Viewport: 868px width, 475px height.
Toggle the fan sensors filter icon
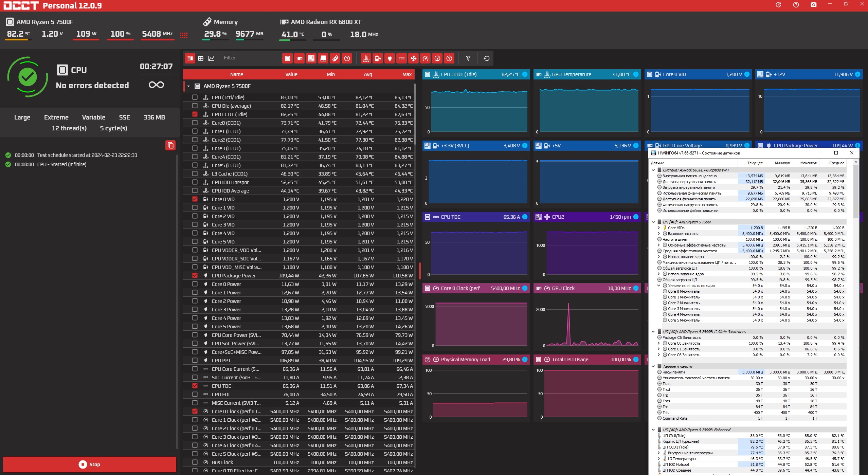[413, 58]
